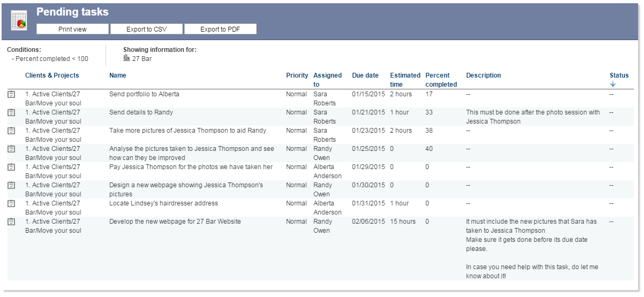Sort by Clients & Projects column header
The image size is (644, 297).
coord(52,75)
